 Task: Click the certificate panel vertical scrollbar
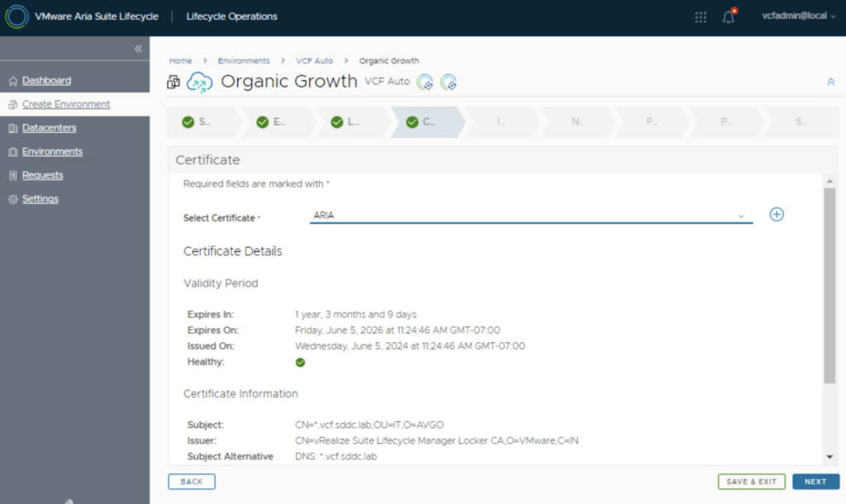pyautogui.click(x=829, y=285)
